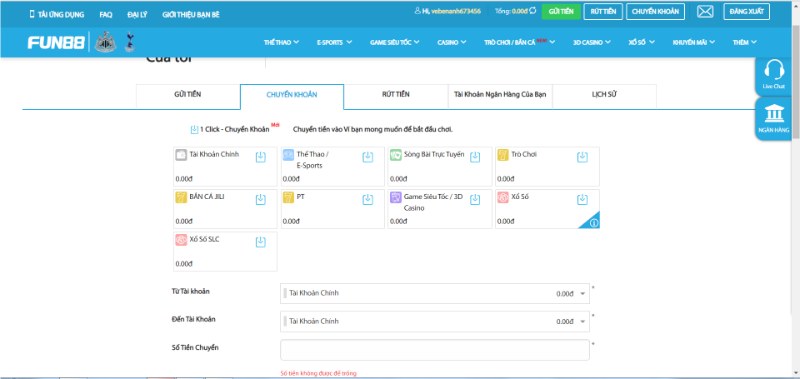Click the Newcastle United crest logo
Screen dimensions: 800x379
click(106, 42)
